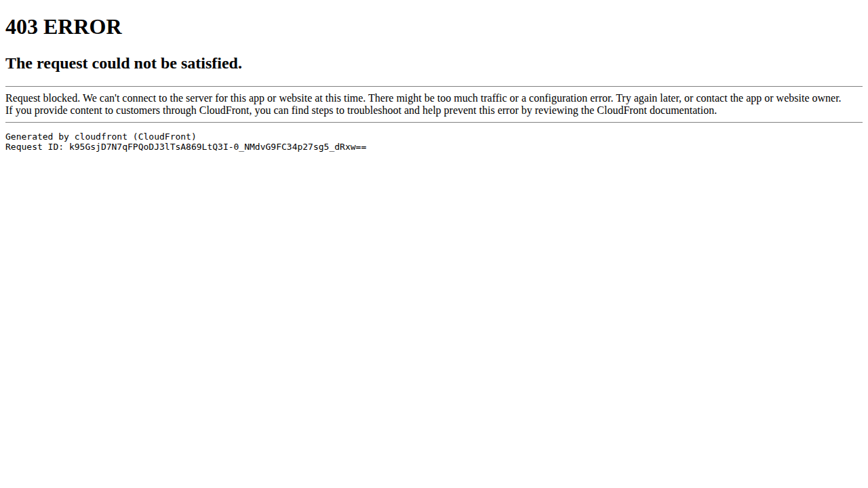Click the word 'troubleshoot' in the paragraph

point(374,110)
